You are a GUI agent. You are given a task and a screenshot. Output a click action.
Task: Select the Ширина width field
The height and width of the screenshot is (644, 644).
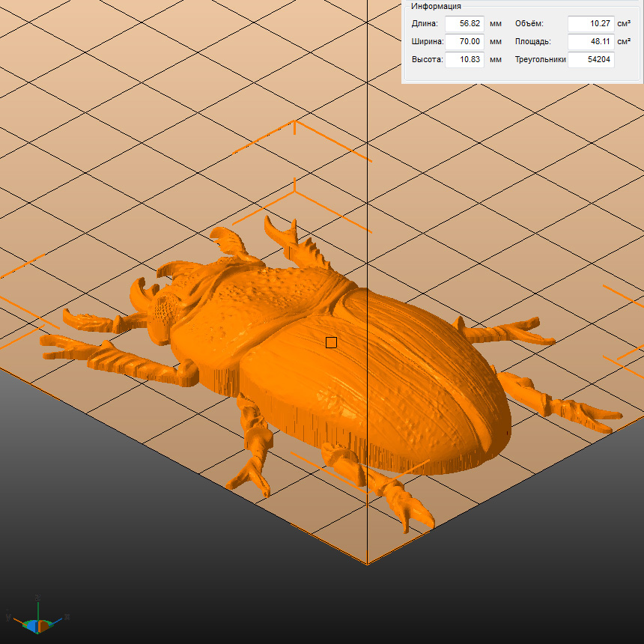click(x=464, y=42)
